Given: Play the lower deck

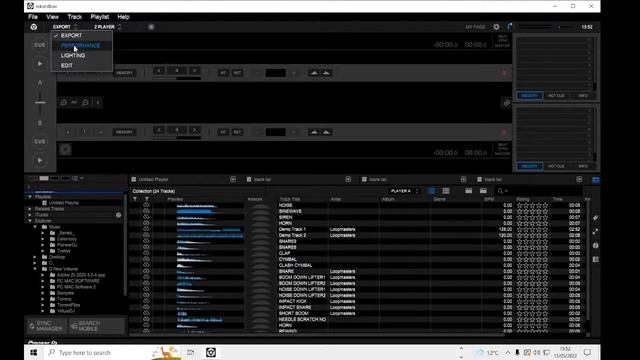Looking at the screenshot, I should click(x=40, y=160).
